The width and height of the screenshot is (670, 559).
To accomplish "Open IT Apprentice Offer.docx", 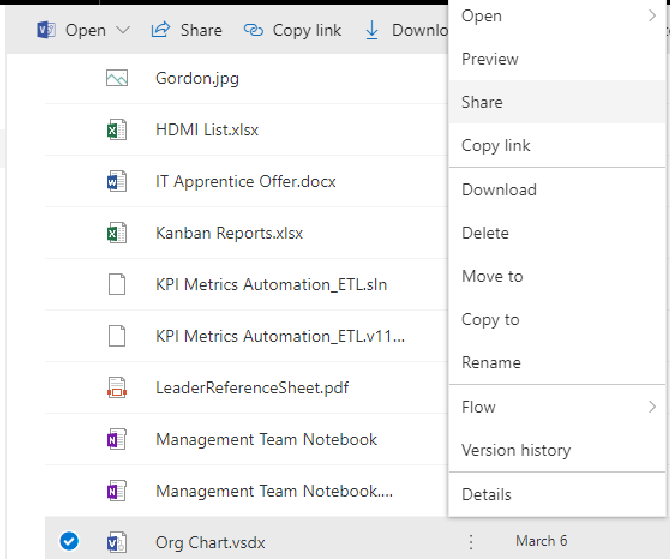I will pos(246,182).
